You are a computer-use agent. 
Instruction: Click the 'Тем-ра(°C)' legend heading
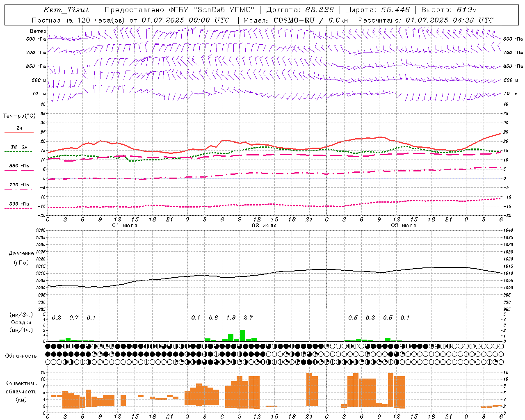tap(19, 116)
